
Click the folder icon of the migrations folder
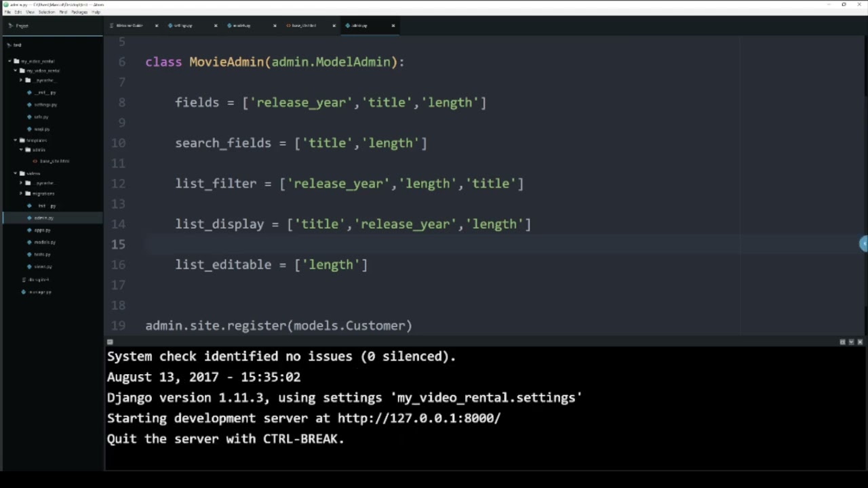point(28,193)
